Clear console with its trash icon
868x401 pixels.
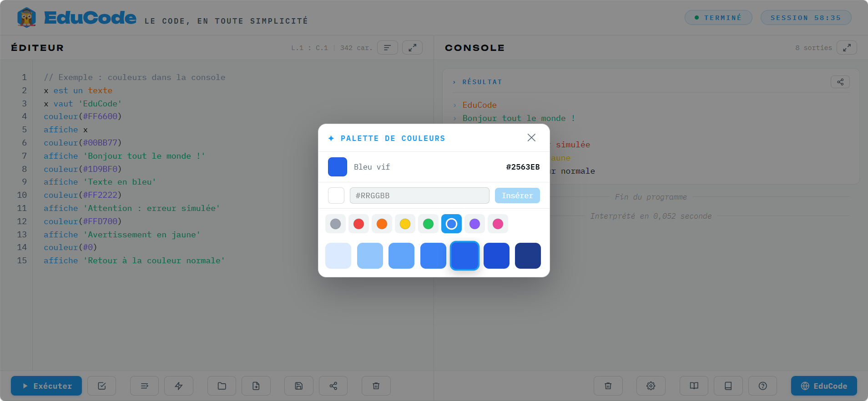point(608,386)
